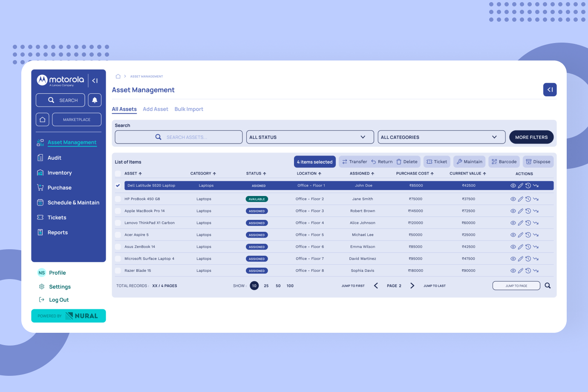
Task: Sort by Category column arrow
Action: pos(214,173)
